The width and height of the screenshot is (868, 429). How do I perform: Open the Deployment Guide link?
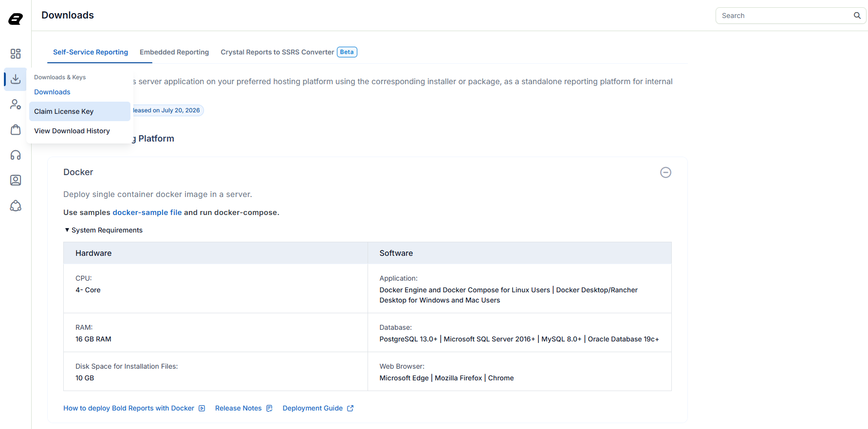[x=313, y=408]
